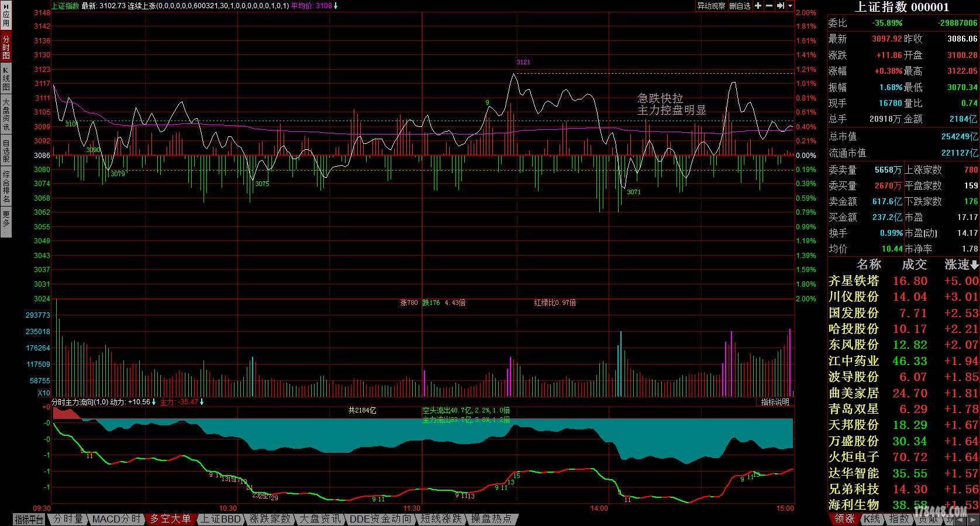This screenshot has height=526, width=980.
Task: Select the 多空大单 indicator tab
Action: tap(170, 519)
